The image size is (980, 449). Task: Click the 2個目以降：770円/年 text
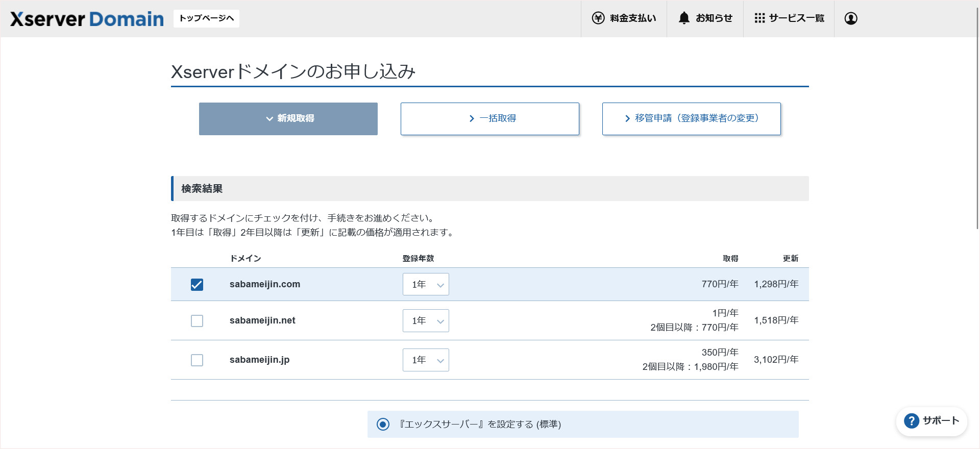(x=694, y=328)
